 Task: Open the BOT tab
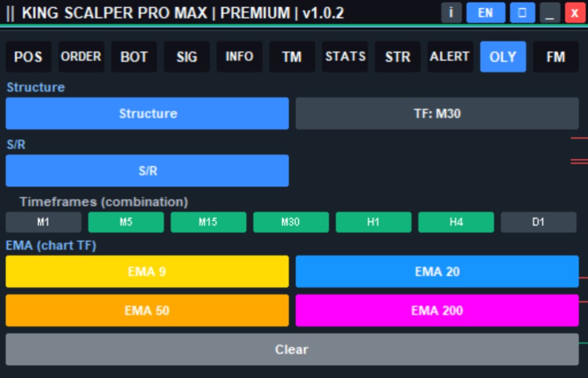[134, 57]
